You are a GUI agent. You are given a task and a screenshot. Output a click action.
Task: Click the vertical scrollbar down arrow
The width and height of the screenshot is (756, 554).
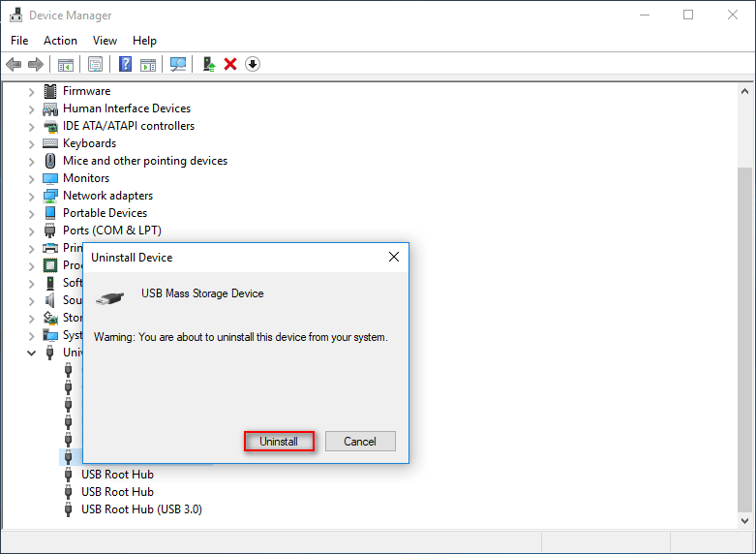(745, 520)
